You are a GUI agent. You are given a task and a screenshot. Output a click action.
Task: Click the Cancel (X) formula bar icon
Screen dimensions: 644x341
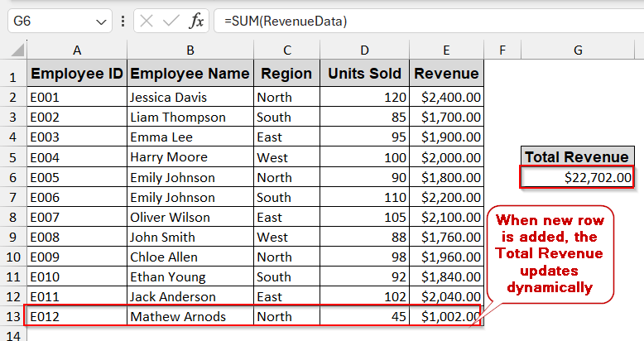[x=147, y=21]
